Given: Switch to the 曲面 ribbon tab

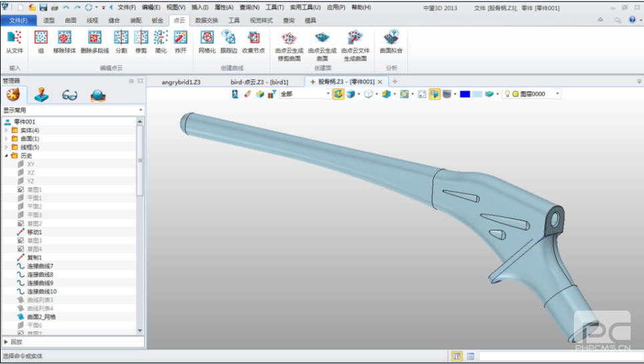Looking at the screenshot, I should point(70,21).
